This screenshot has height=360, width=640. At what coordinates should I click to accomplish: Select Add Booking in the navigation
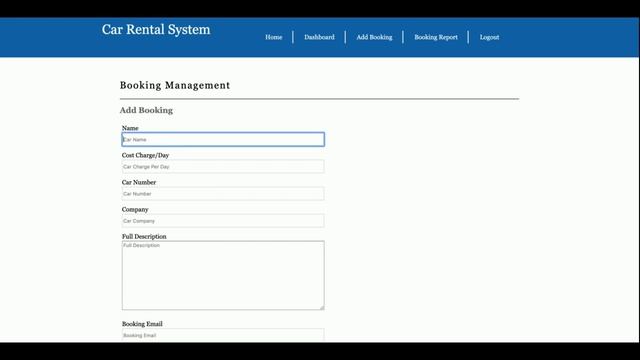pyautogui.click(x=374, y=37)
